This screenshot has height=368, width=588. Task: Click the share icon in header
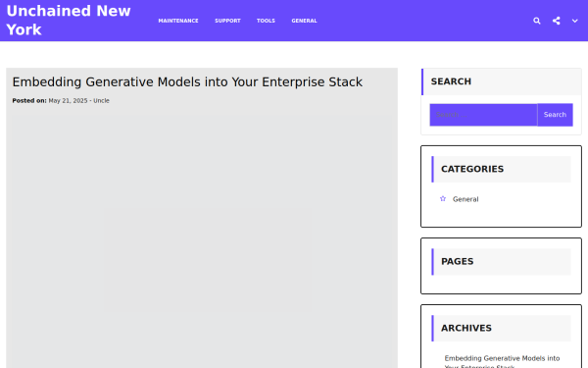point(556,21)
